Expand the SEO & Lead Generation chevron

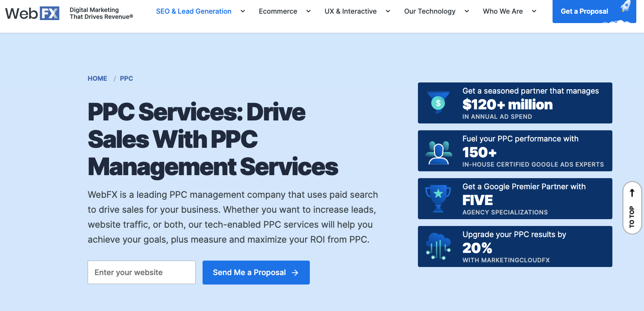243,11
